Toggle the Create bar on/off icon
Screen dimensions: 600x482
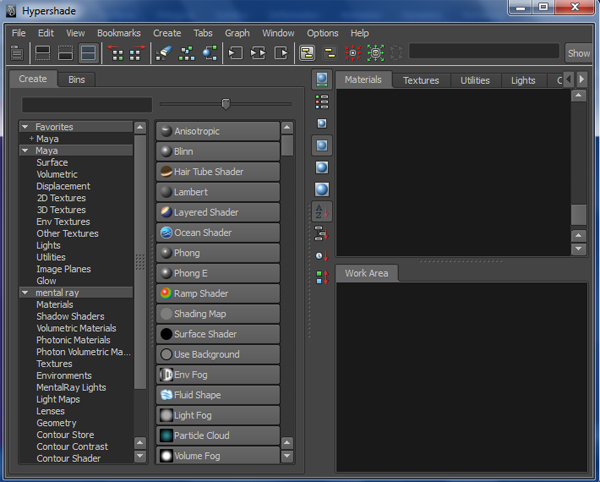click(x=17, y=53)
